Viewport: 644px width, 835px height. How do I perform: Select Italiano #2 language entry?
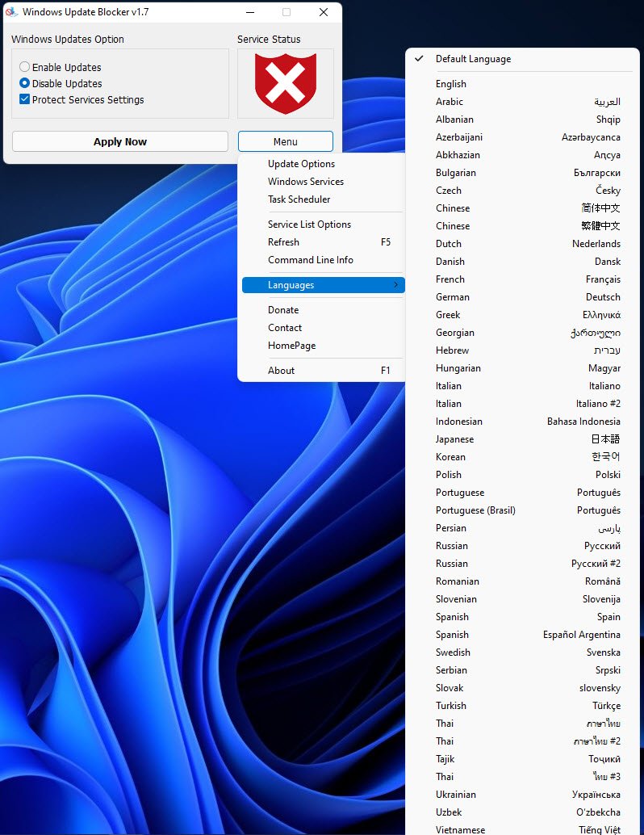click(522, 404)
